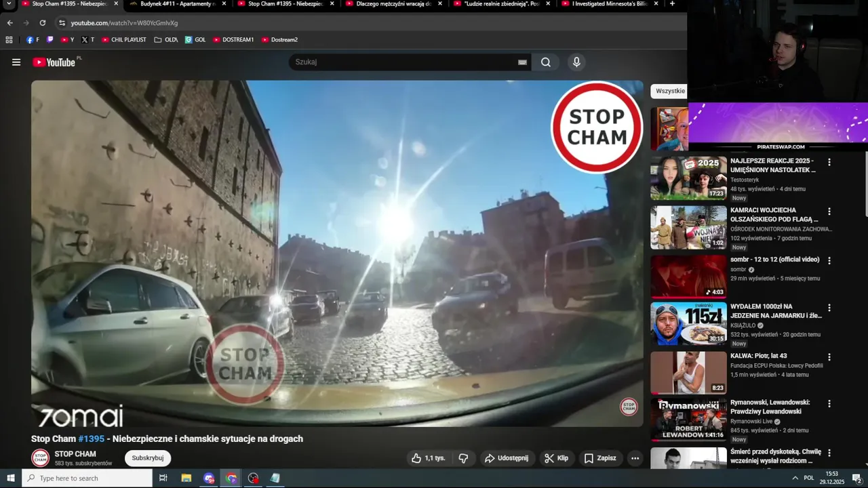Click the #1395 hashtag in title

[x=92, y=439]
